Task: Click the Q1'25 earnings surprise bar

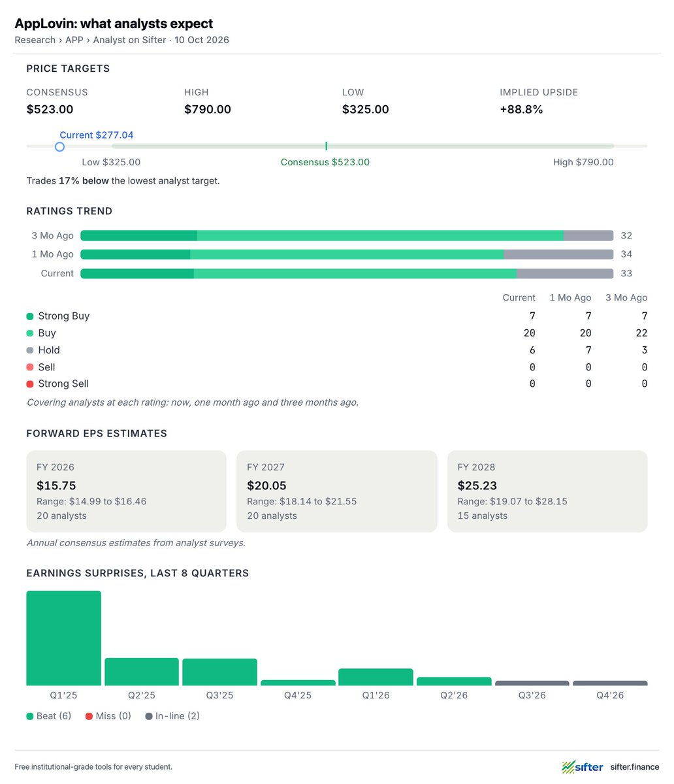Action: 64,638
